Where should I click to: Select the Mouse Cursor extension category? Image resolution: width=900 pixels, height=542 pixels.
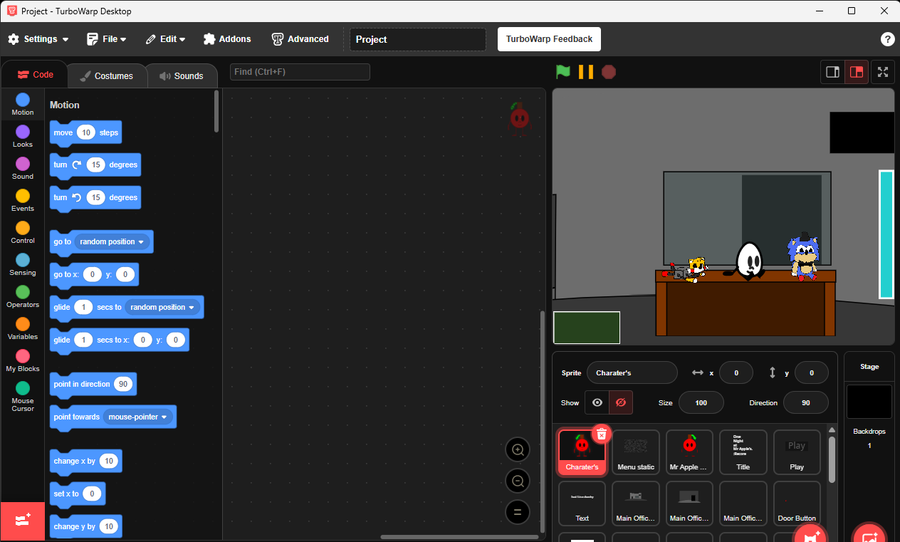click(22, 397)
